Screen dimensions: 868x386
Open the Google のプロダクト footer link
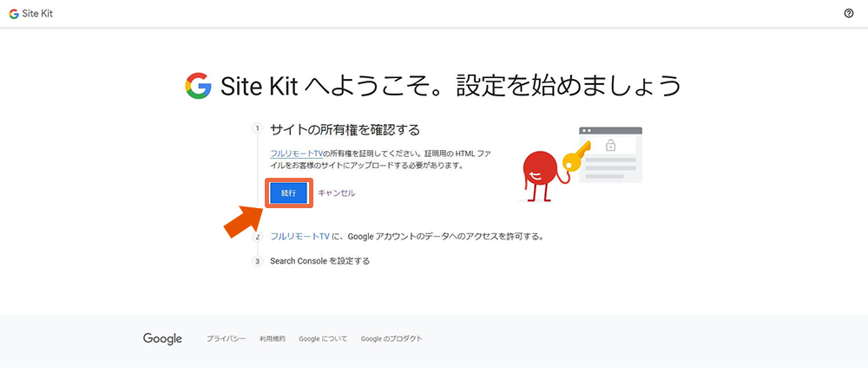(x=391, y=338)
